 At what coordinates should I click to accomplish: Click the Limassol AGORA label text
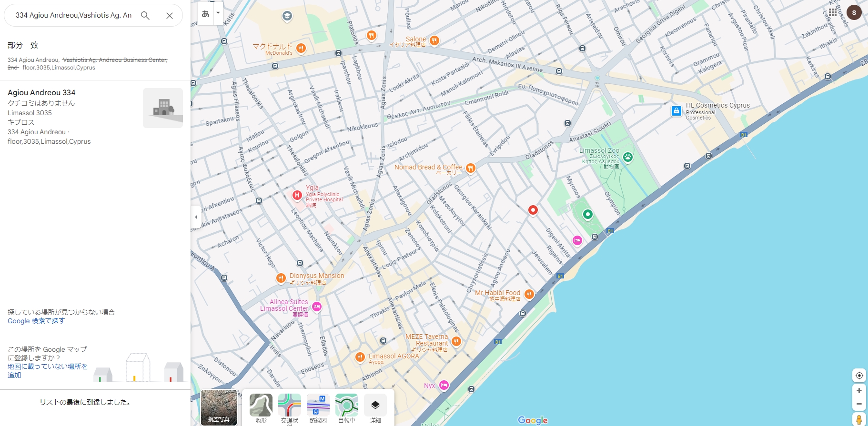394,356
